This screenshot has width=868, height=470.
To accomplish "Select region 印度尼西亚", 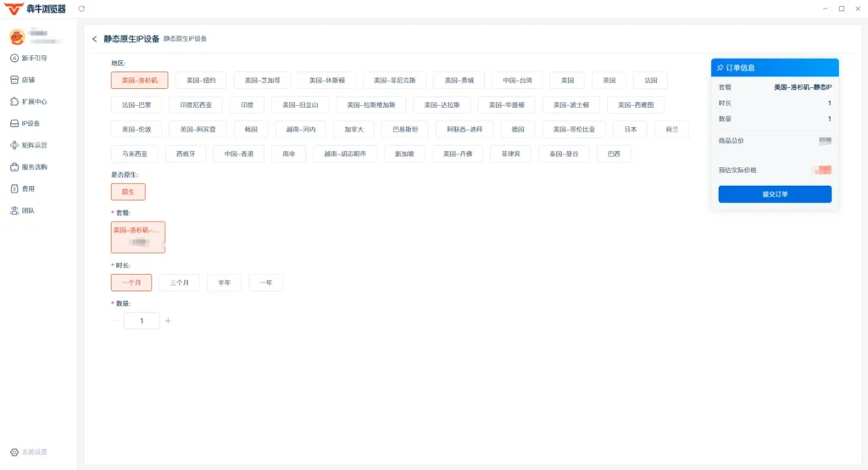I will click(196, 104).
